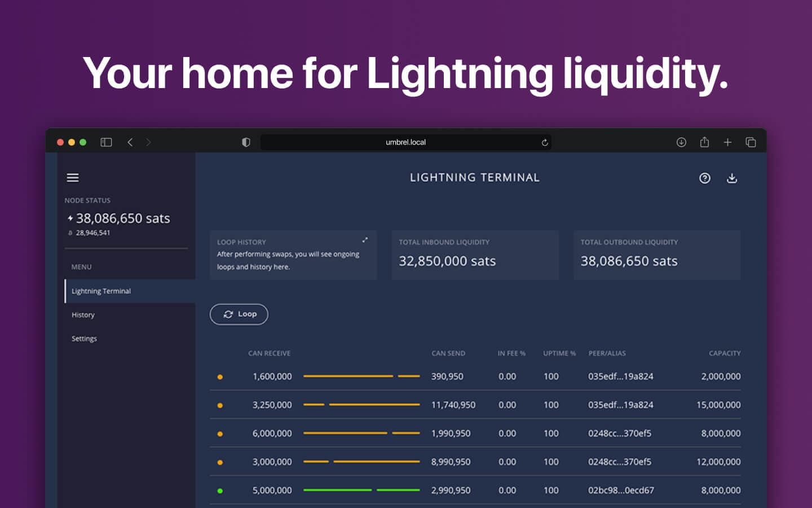Image resolution: width=812 pixels, height=508 pixels.
Task: Click balance bar of 3,000,000 channel
Action: point(361,461)
